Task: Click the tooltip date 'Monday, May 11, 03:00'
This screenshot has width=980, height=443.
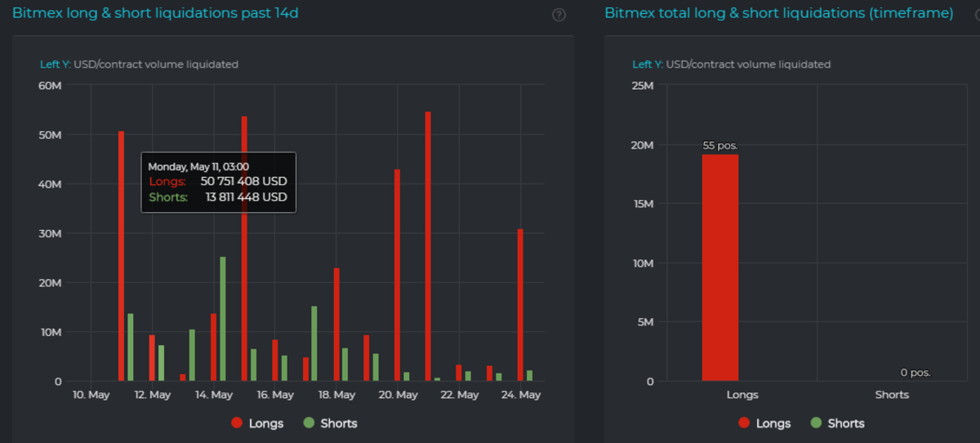Action: pos(198,166)
